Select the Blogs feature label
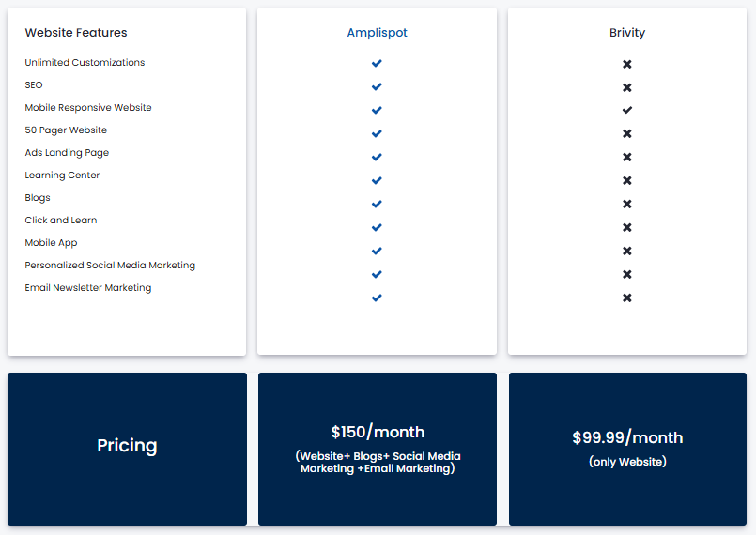Viewport: 756px width, 535px height. pos(38,198)
